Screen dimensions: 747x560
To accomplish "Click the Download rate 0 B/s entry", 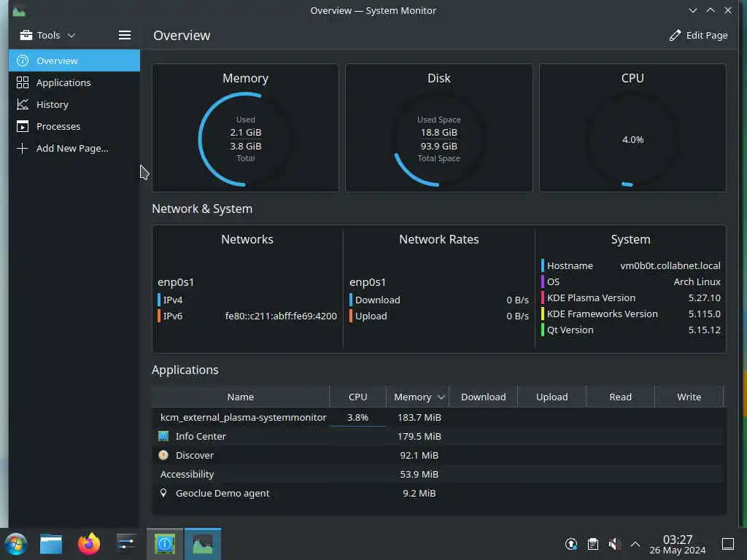I will point(438,300).
